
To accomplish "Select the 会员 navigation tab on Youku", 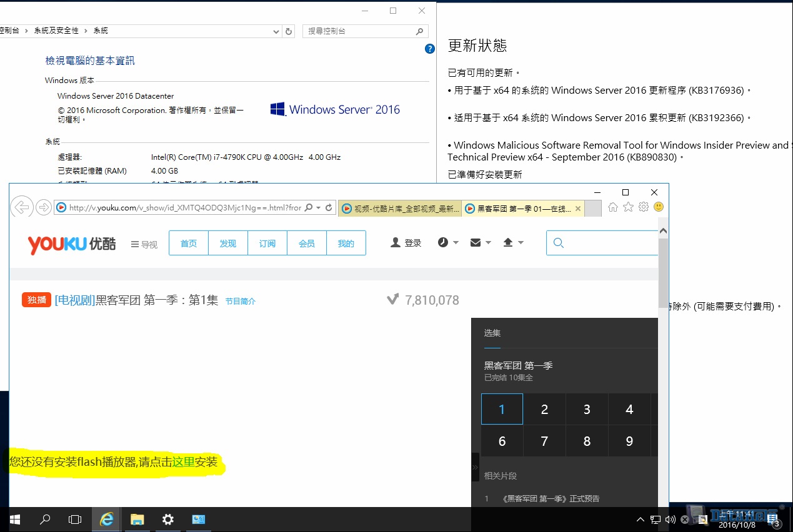I will click(x=307, y=244).
